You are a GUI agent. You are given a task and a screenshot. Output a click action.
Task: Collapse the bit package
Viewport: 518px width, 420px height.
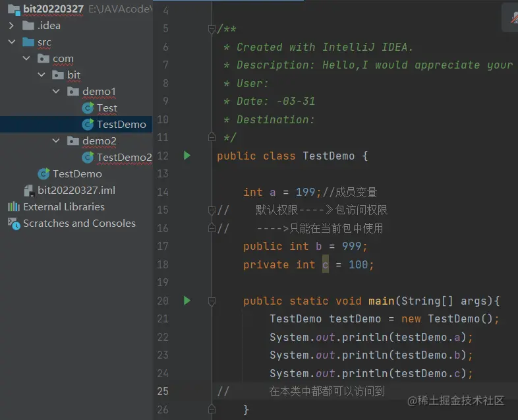coord(42,75)
